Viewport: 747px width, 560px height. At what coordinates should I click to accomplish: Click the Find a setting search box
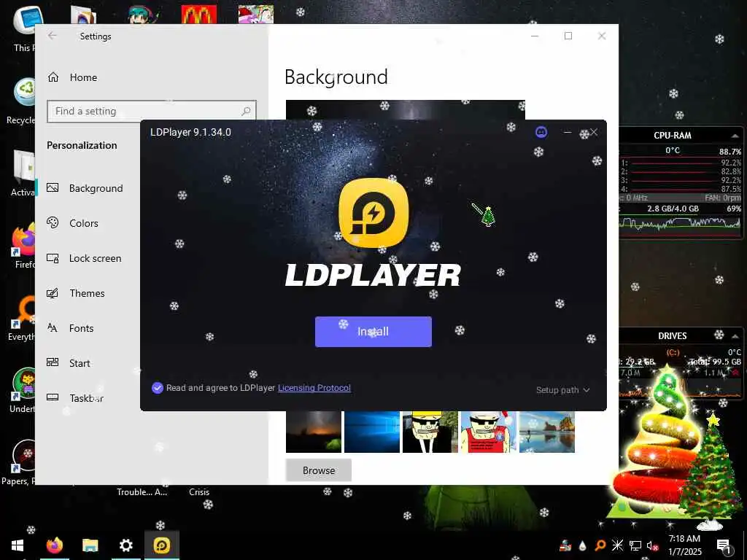(x=152, y=111)
